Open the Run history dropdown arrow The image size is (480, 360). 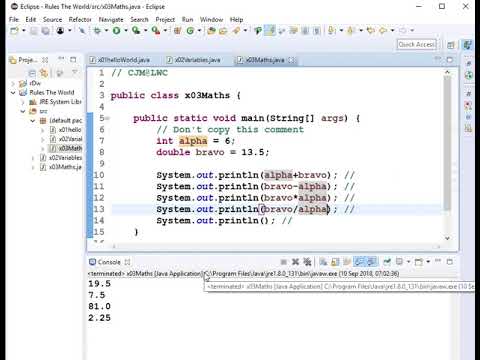click(126, 31)
